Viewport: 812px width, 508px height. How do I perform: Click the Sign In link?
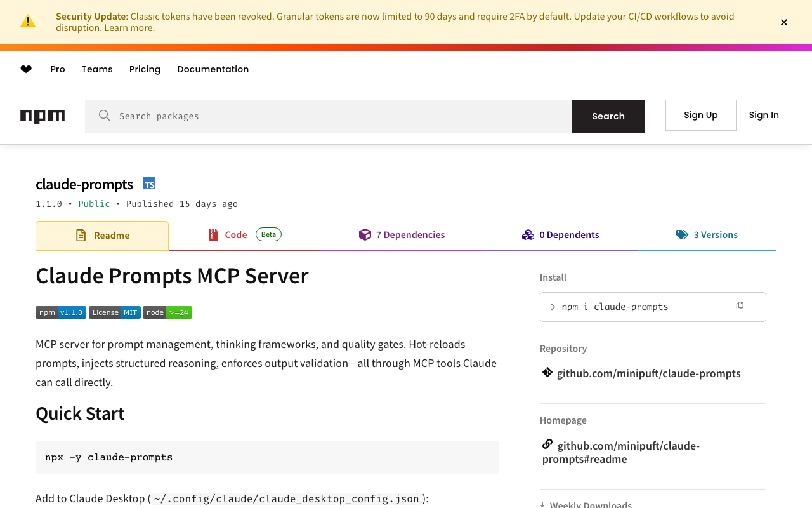(x=764, y=115)
